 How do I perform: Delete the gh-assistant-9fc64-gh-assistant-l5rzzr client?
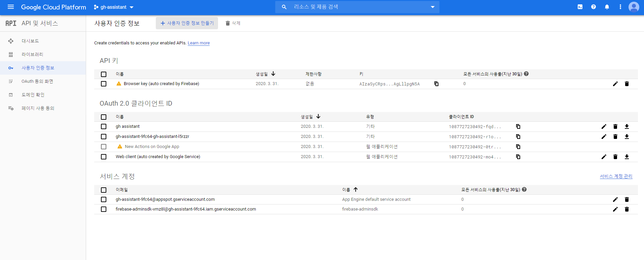(x=615, y=137)
